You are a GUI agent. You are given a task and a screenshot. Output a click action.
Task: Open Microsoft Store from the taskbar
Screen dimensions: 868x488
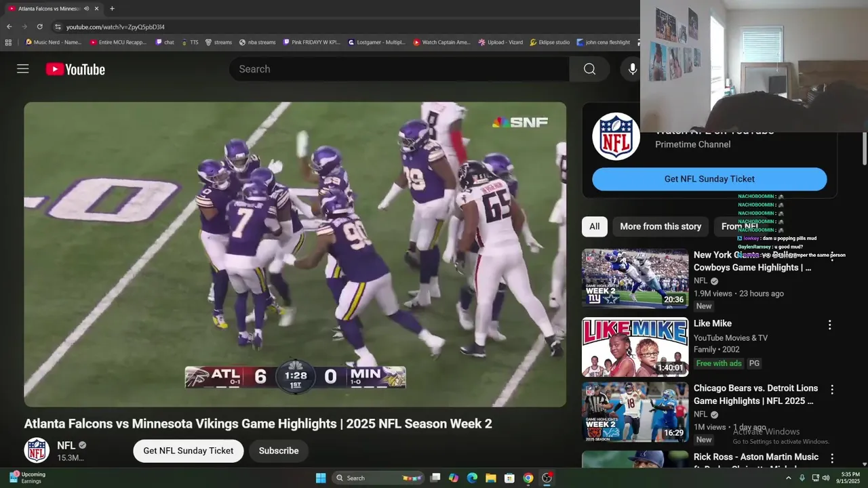509,478
